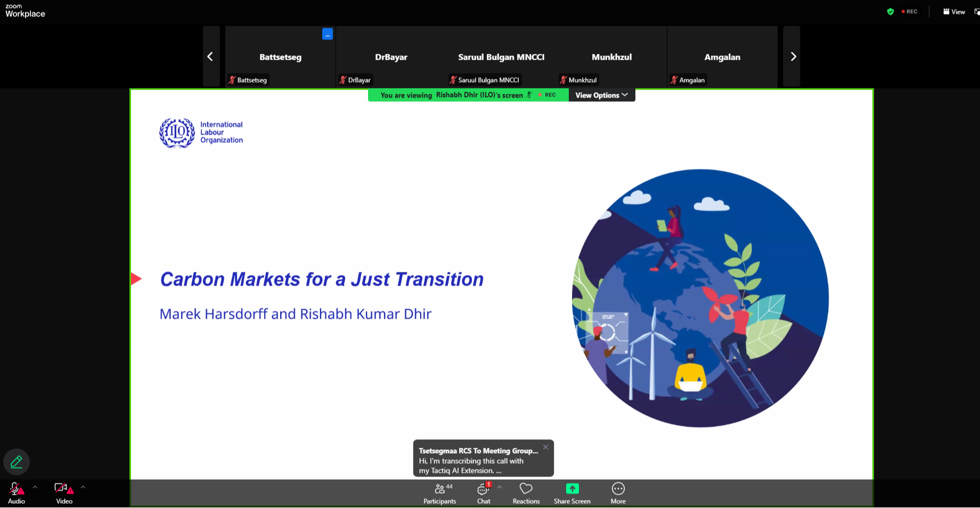Open the Participants panel icon
The width and height of the screenshot is (980, 508).
439,489
